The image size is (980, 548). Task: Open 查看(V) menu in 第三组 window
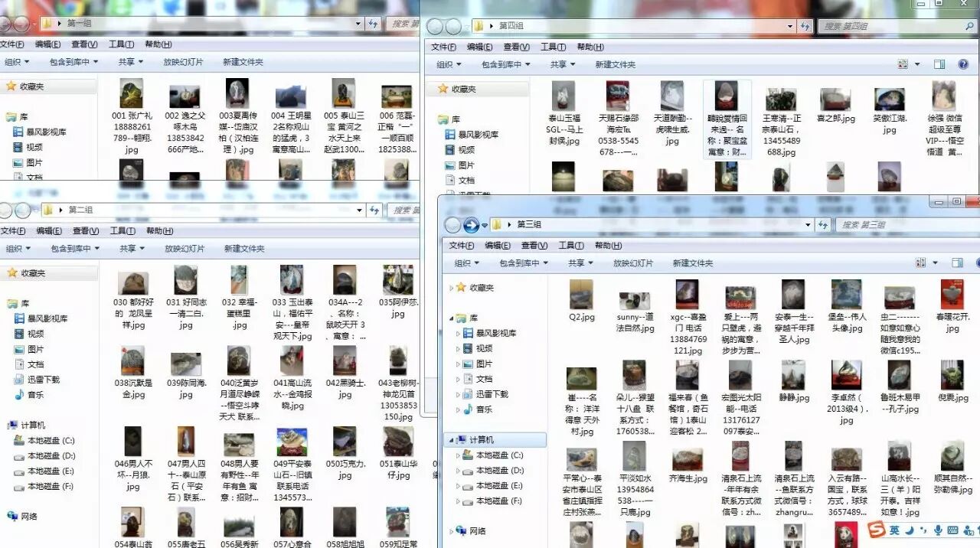point(534,246)
